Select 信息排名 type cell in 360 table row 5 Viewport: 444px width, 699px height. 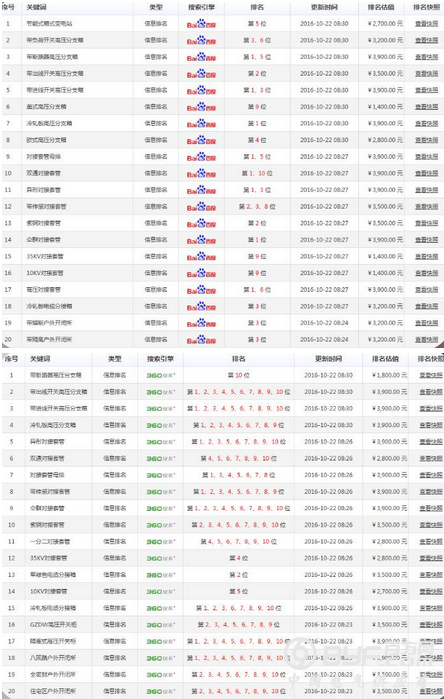115,442
